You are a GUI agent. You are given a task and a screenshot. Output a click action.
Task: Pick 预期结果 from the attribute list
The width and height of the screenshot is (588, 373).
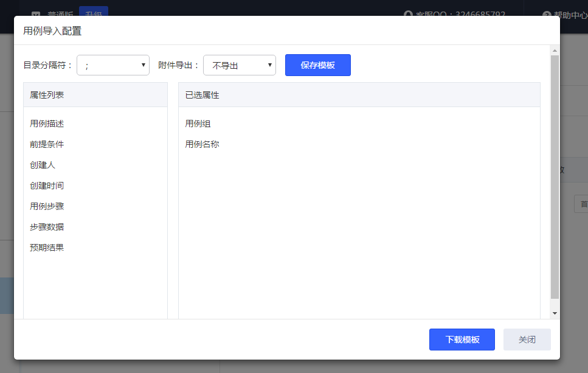pos(47,248)
